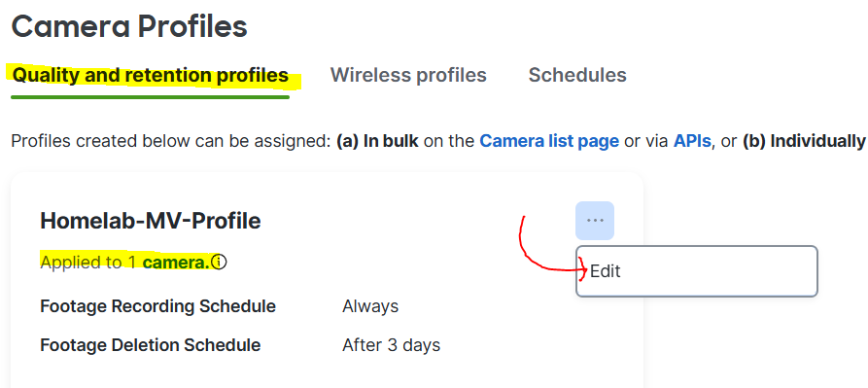Select the Always recording schedule value
Viewport: 868px width, 388px height.
tap(370, 306)
